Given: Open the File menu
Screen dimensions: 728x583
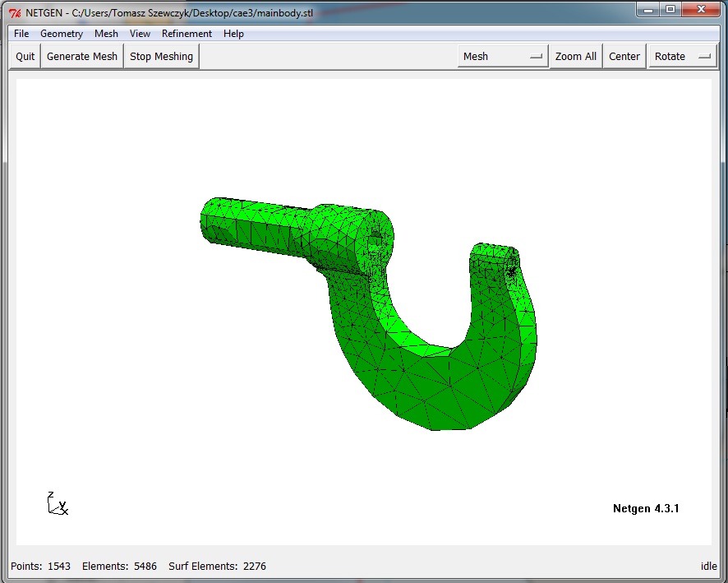Looking at the screenshot, I should [21, 34].
